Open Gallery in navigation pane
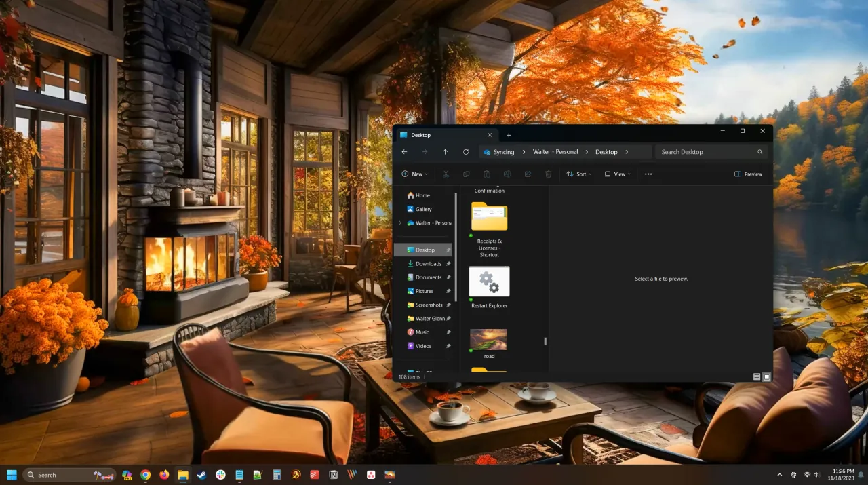Image resolution: width=868 pixels, height=485 pixels. (x=419, y=209)
